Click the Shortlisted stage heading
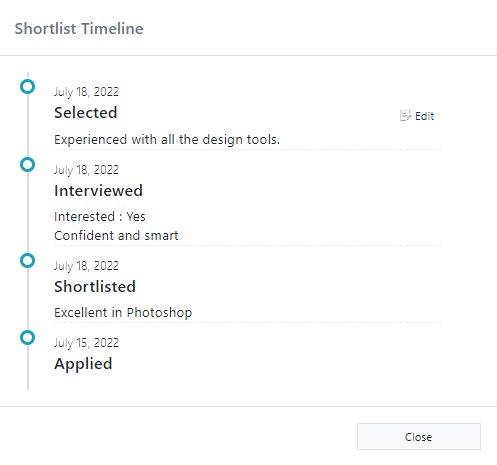 click(95, 287)
